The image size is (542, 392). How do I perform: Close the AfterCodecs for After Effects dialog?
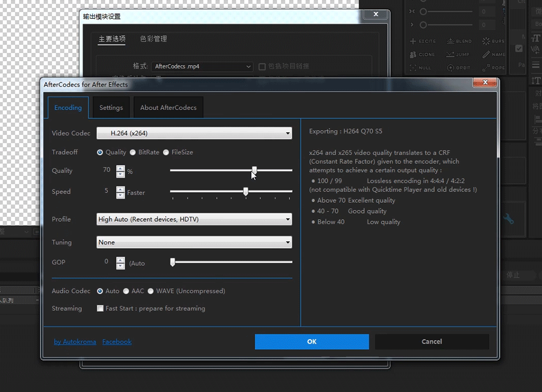point(485,82)
